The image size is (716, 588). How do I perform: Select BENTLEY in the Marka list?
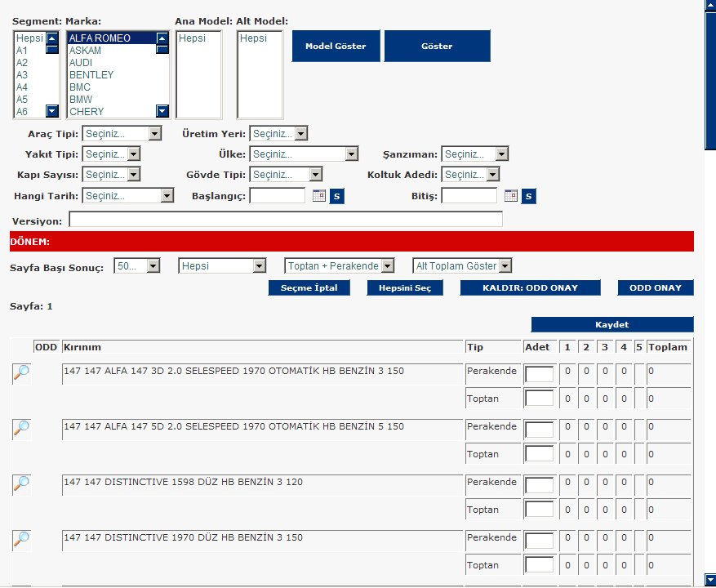[91, 75]
